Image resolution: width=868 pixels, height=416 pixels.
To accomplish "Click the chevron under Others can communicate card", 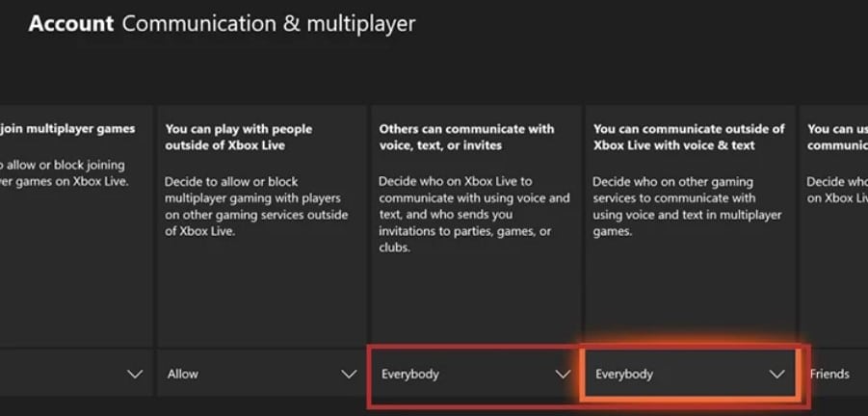I will click(563, 375).
